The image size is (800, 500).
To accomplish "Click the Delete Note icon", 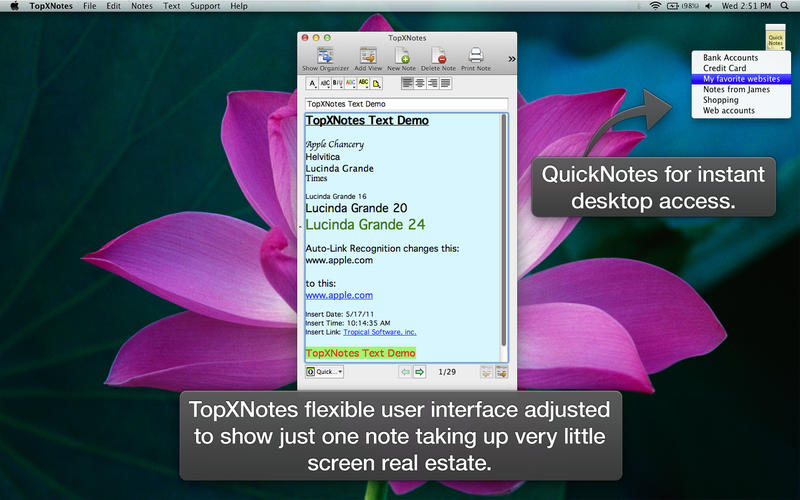I will [438, 58].
